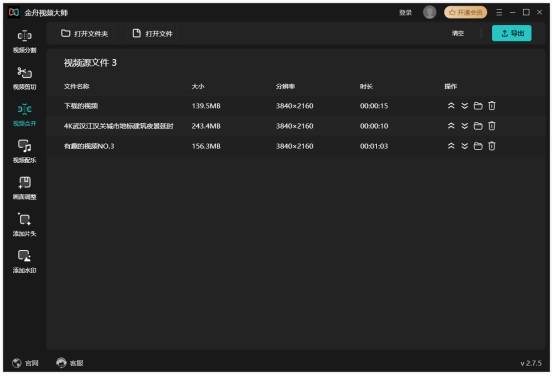The image size is (553, 376).
Task: Click the v2.7.5 version label
Action: click(531, 363)
